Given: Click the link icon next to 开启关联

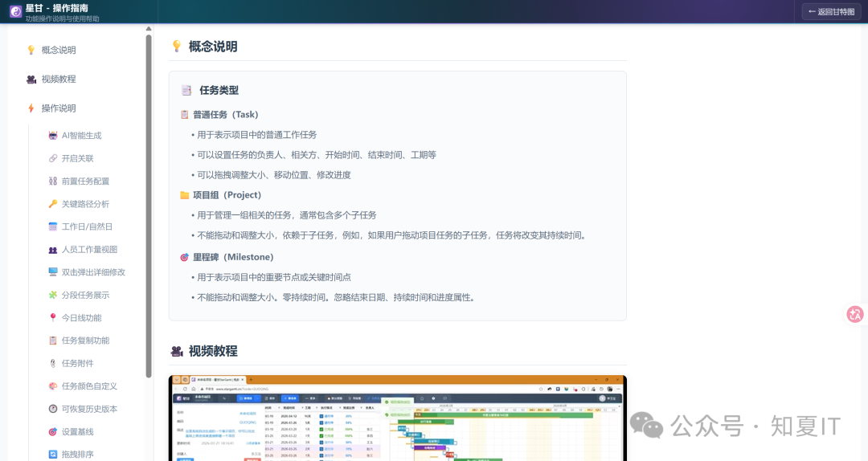Looking at the screenshot, I should click(52, 158).
